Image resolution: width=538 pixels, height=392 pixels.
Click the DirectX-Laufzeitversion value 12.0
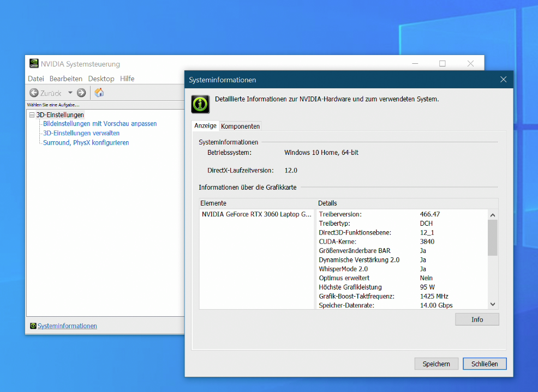click(x=291, y=171)
